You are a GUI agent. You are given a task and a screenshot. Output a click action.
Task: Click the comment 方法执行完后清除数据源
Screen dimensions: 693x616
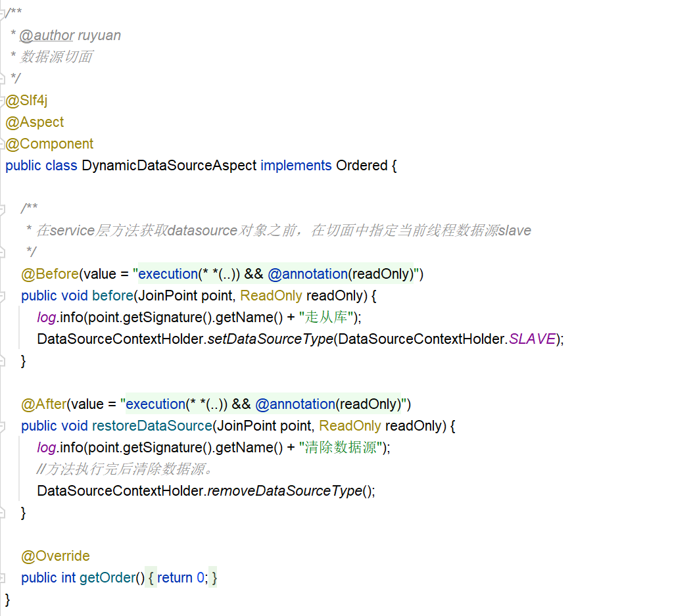click(125, 469)
